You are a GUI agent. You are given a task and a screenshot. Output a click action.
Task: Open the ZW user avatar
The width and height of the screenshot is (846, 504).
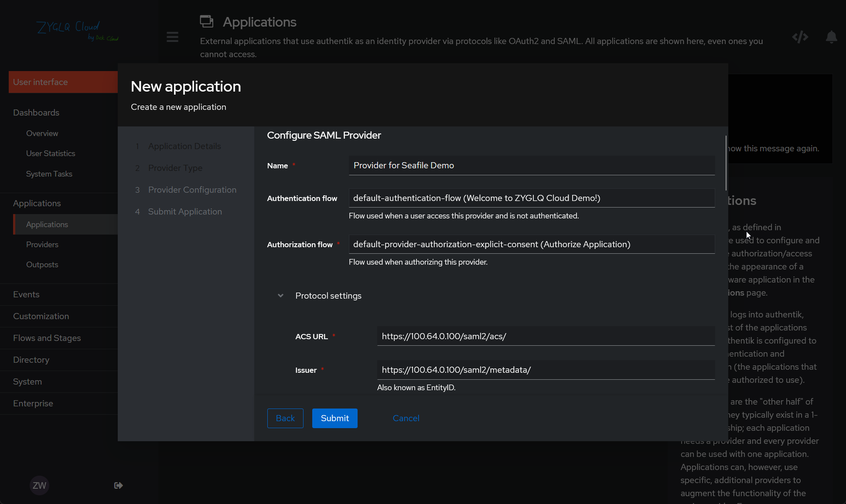[39, 485]
